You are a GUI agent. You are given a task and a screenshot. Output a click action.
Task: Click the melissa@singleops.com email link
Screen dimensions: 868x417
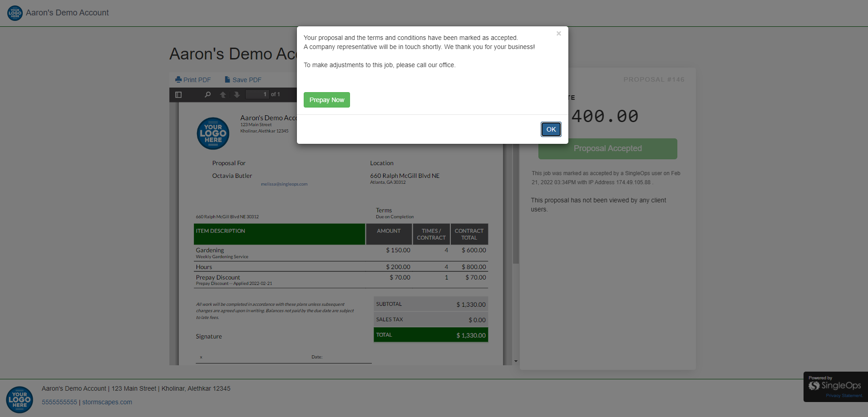(284, 184)
